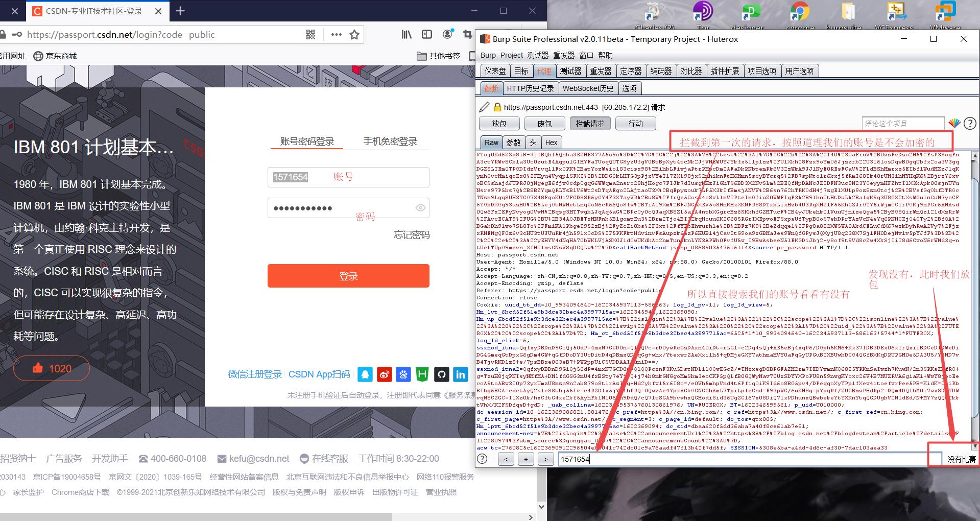This screenshot has height=521, width=980.
Task: Click the previous match '<' search button
Action: (x=506, y=459)
